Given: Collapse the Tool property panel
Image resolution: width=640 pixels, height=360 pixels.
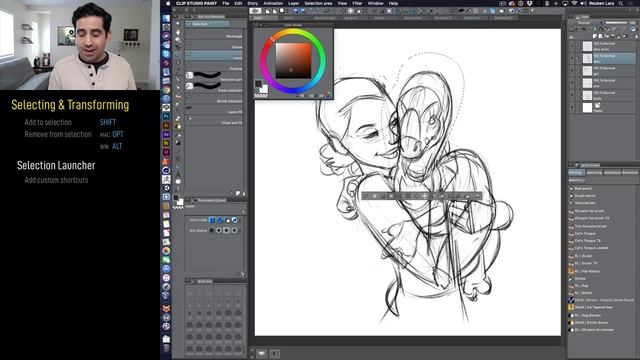Looking at the screenshot, I should coord(188,200).
